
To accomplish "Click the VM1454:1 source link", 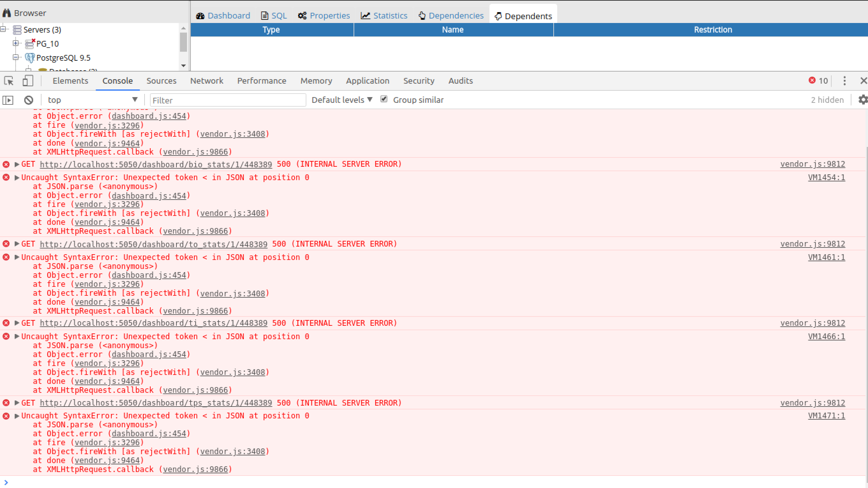I will tap(826, 177).
